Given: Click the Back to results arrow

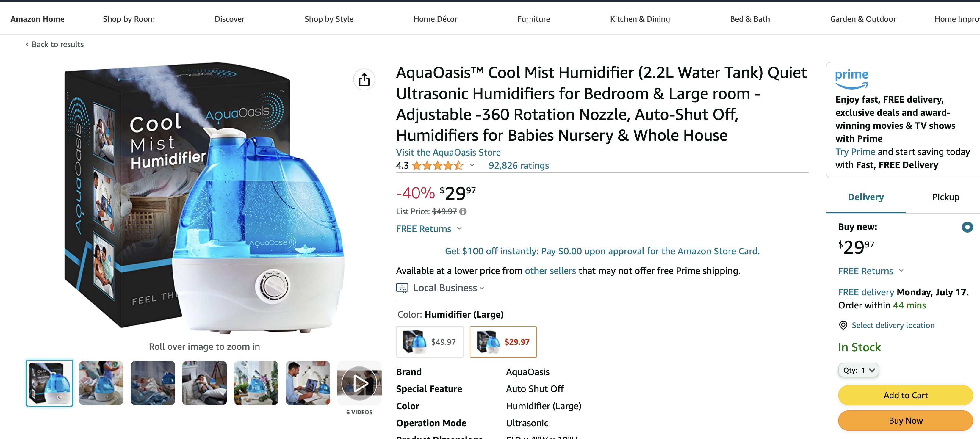Looking at the screenshot, I should click(27, 44).
